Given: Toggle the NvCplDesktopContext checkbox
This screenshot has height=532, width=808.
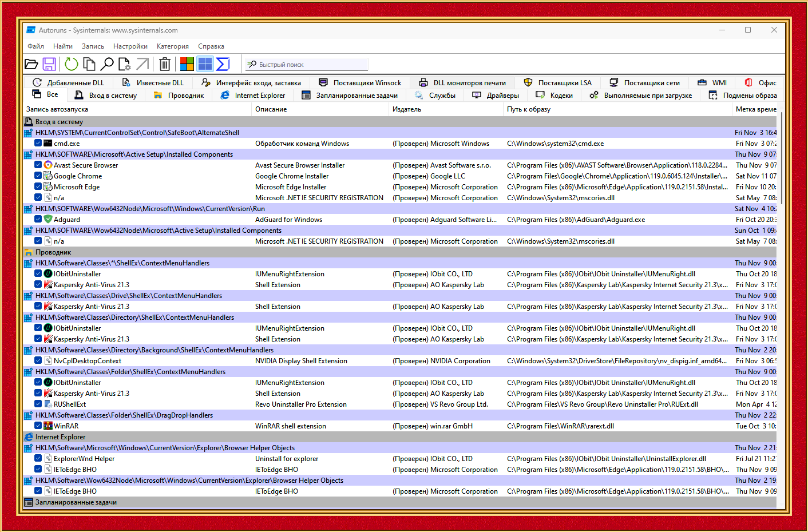Looking at the screenshot, I should (x=38, y=360).
